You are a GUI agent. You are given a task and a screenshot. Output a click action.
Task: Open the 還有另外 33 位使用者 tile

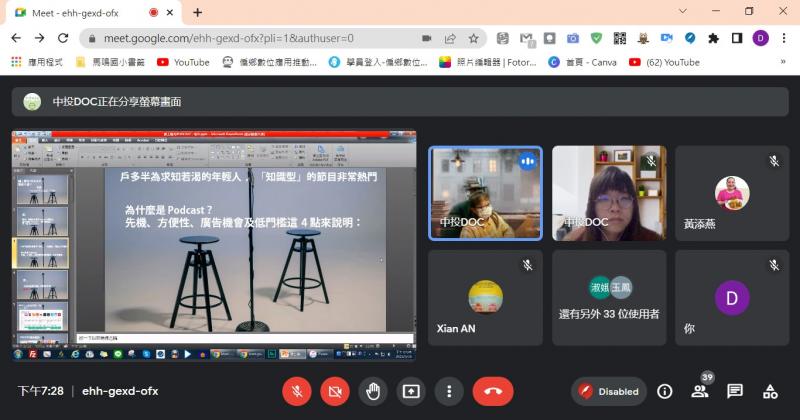click(x=609, y=298)
